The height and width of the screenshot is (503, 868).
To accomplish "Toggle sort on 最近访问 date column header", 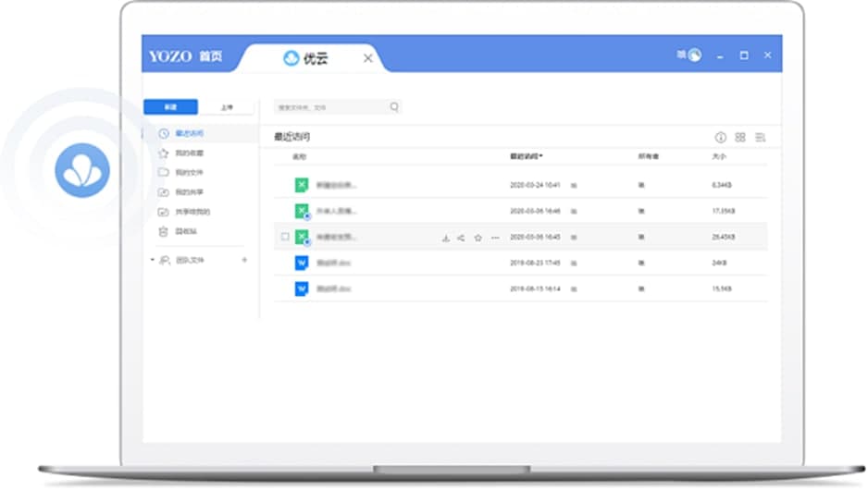I will pos(527,156).
